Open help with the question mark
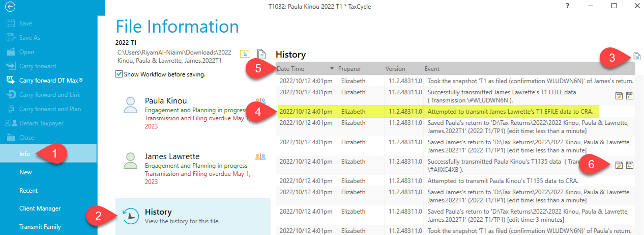Viewport: 644px width, 235px height. tap(567, 6)
